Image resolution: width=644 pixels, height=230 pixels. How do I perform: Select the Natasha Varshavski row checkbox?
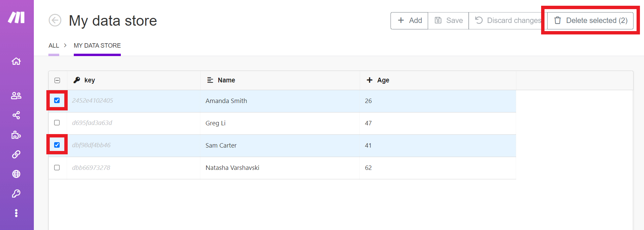click(x=57, y=168)
